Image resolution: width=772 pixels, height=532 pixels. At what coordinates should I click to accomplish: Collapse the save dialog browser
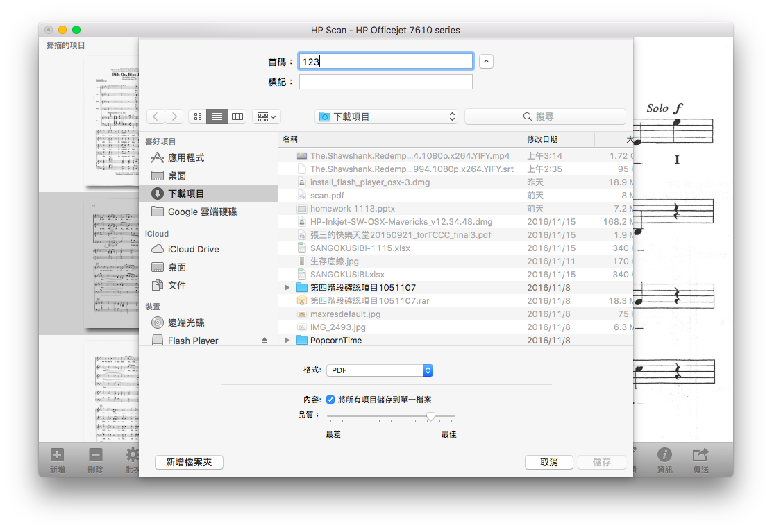pos(487,62)
